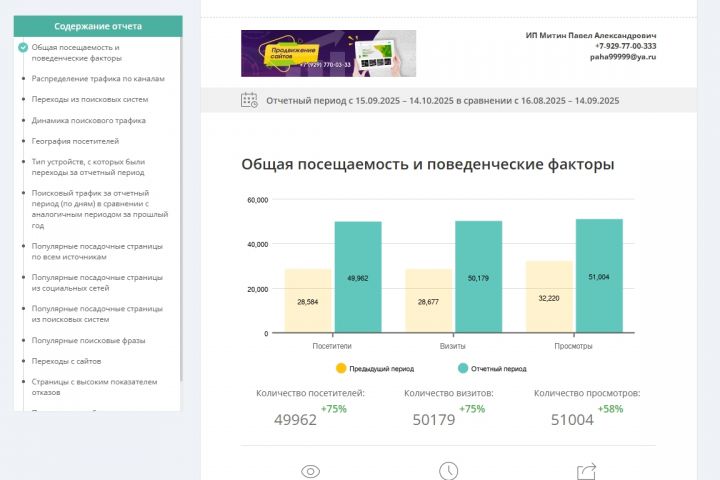This screenshot has width=720, height=480.
Task: Click the +75% change beside 50179
Action: tap(472, 409)
